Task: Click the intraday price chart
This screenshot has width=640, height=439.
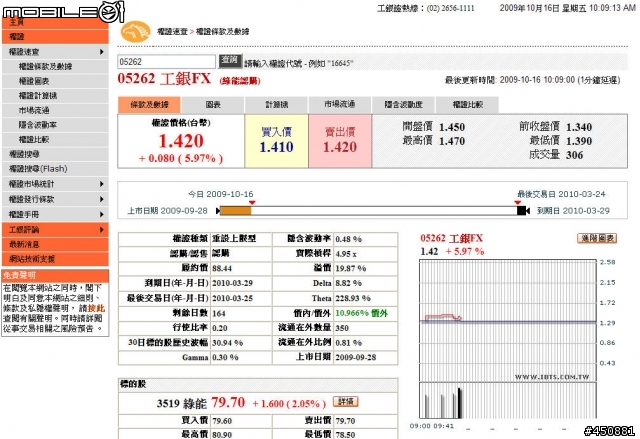Action: pos(508,319)
